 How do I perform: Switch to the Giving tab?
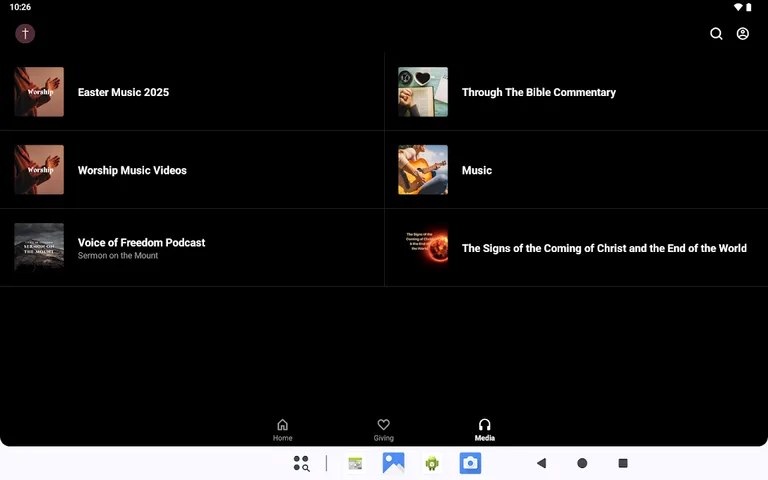tap(384, 430)
